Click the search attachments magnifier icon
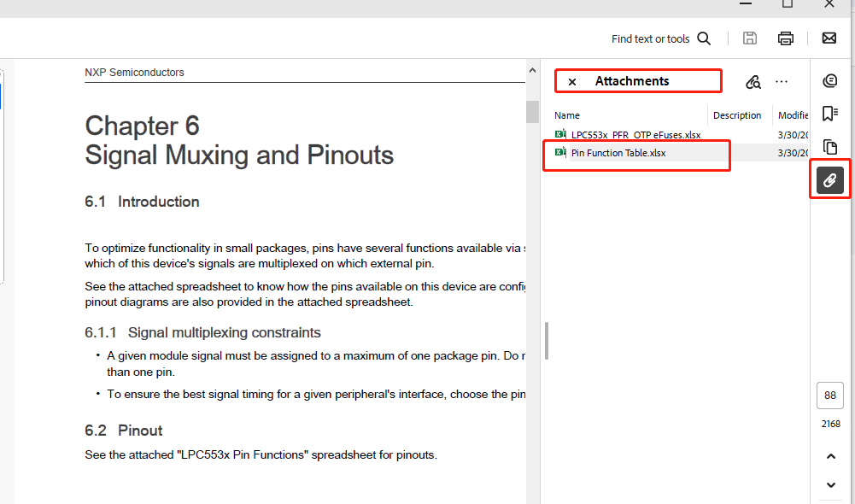Viewport: 855px width, 504px height. coord(753,80)
